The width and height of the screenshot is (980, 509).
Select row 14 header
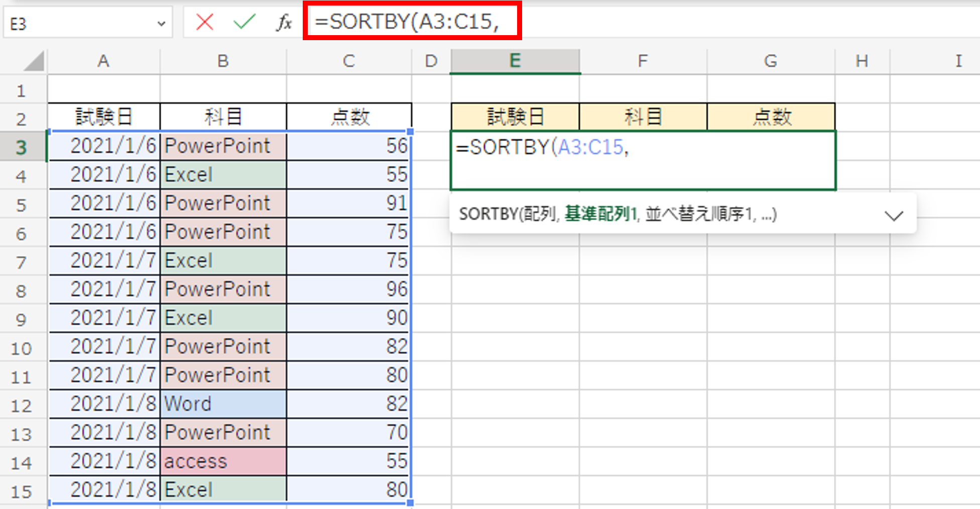click(21, 462)
